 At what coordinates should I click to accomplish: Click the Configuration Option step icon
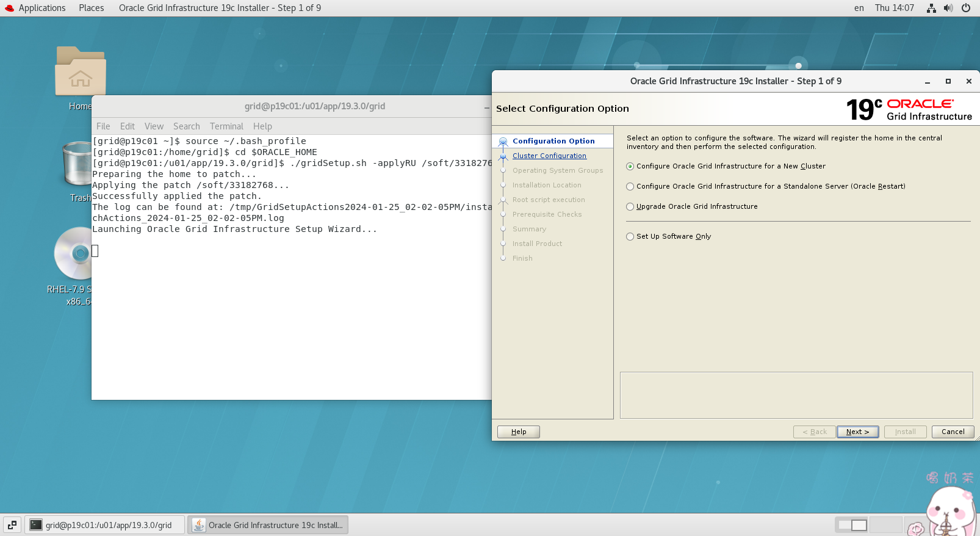pos(503,141)
